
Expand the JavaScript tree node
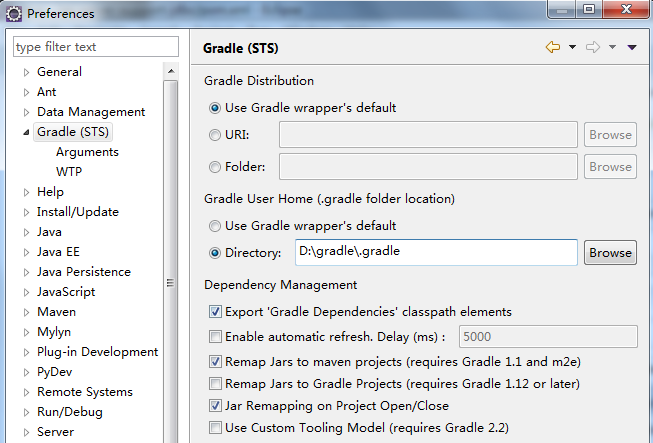tap(26, 292)
